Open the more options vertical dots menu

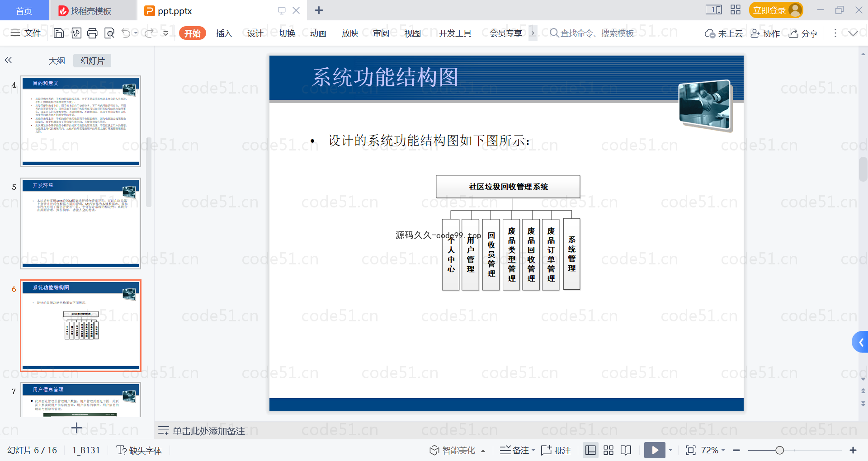(835, 33)
